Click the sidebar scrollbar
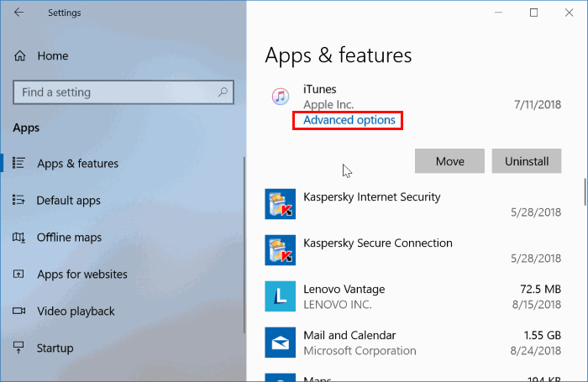588x382 pixels. pos(244,245)
